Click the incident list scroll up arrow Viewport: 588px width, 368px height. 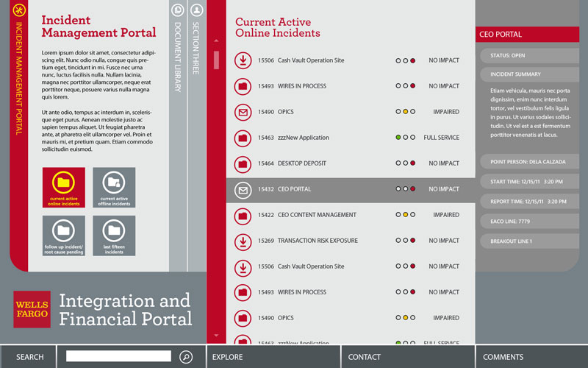[216, 40]
